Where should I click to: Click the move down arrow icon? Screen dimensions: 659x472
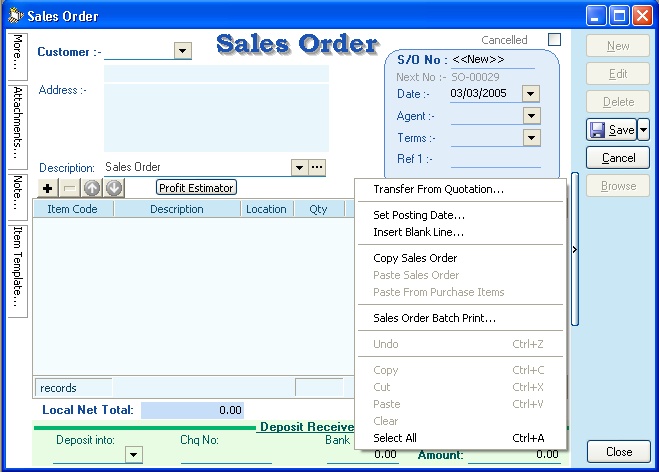114,188
